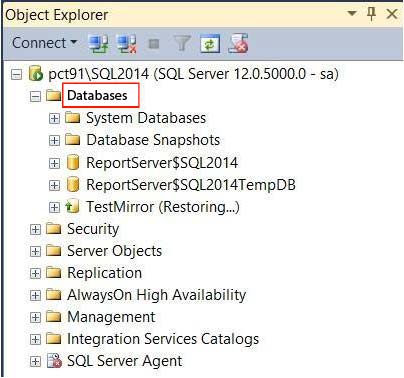The image size is (404, 378).
Task: Click the SQL Server Agent icon
Action: (54, 361)
